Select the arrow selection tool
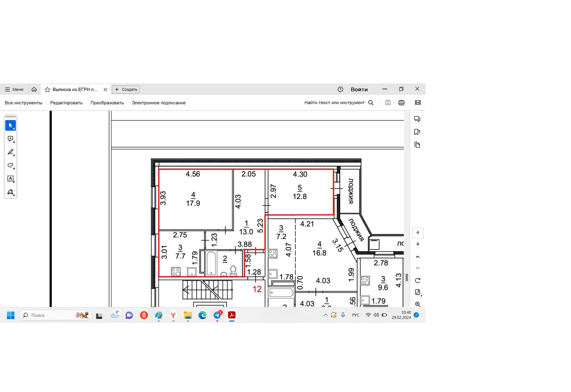 (x=10, y=126)
